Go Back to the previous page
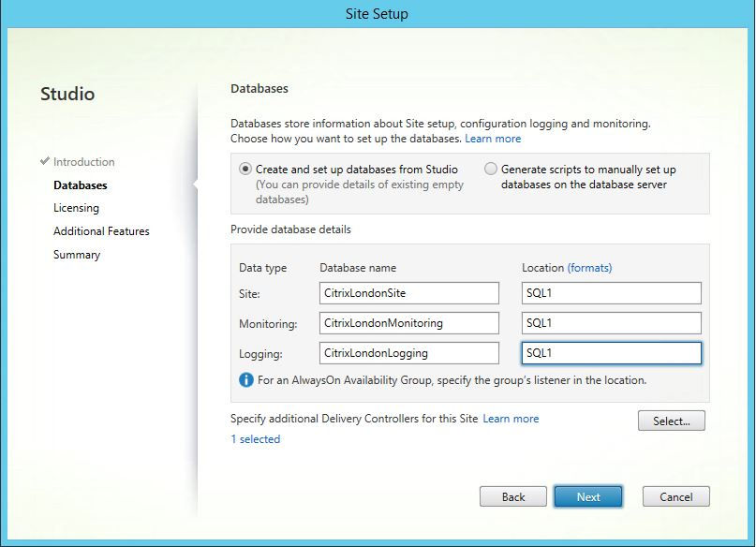The image size is (756, 547). 513,496
